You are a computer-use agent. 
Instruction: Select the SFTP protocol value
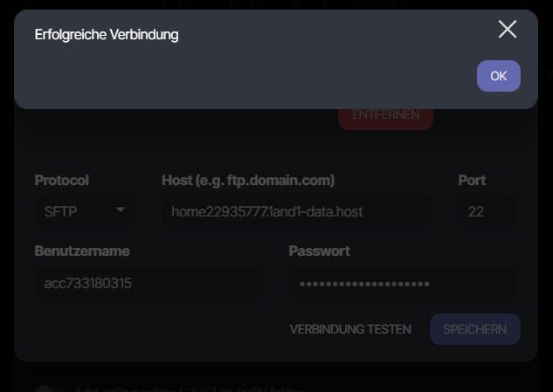61,211
